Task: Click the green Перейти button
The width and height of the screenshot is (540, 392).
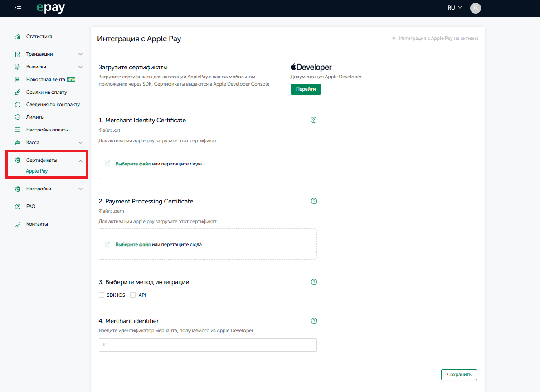Action: coord(306,89)
